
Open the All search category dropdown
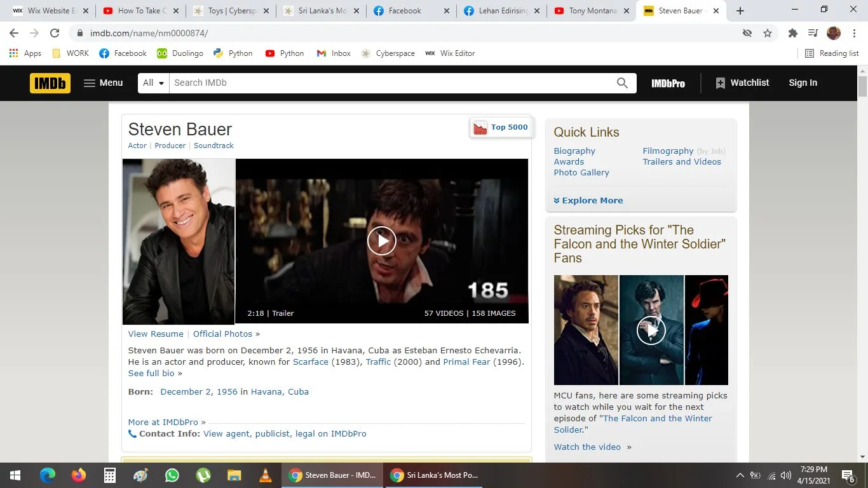click(154, 83)
